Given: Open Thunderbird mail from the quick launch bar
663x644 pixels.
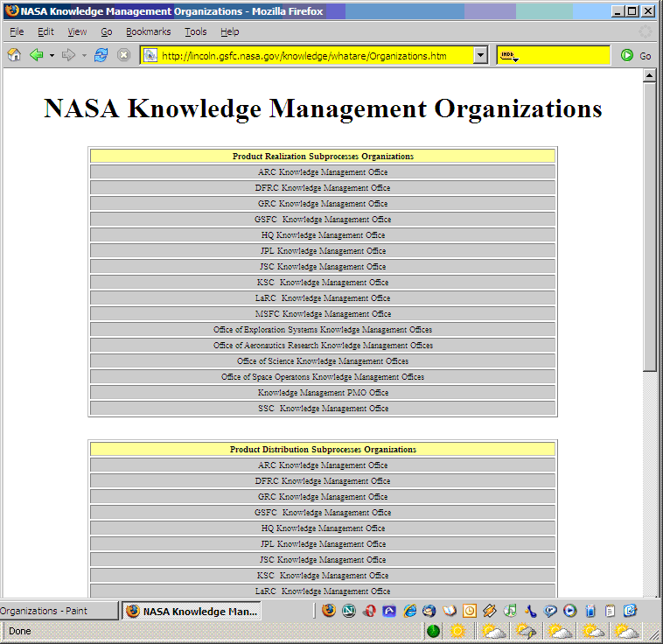Looking at the screenshot, I should 429,611.
